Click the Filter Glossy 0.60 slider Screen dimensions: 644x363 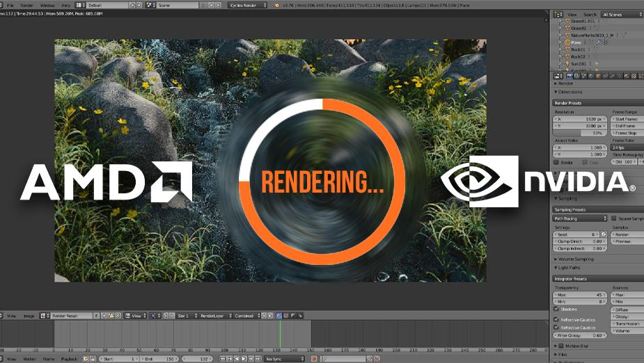[x=579, y=335]
